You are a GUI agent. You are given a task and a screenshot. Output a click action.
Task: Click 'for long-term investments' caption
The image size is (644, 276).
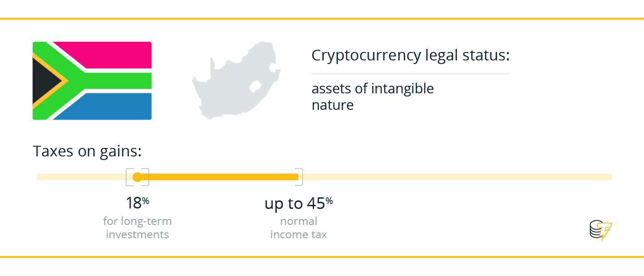coord(137,228)
